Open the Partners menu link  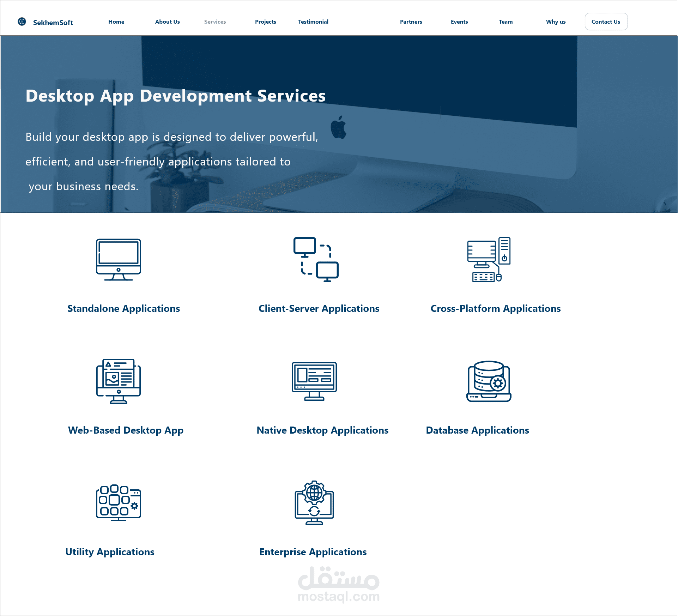[x=411, y=22]
